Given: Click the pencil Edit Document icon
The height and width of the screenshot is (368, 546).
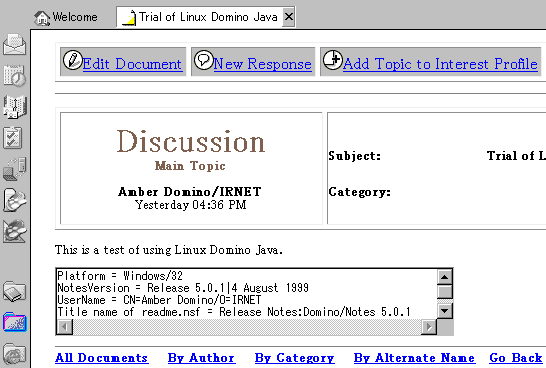Looking at the screenshot, I should coord(72,60).
